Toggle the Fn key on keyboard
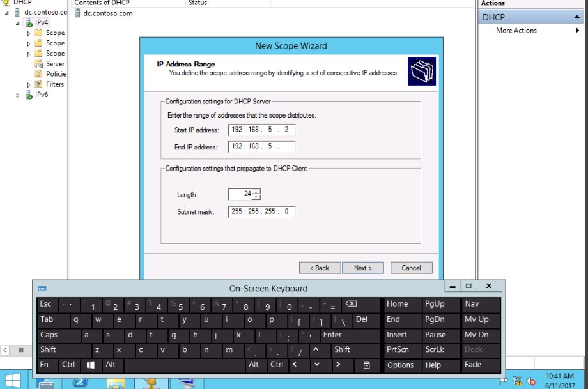588x389 pixels. 45,365
